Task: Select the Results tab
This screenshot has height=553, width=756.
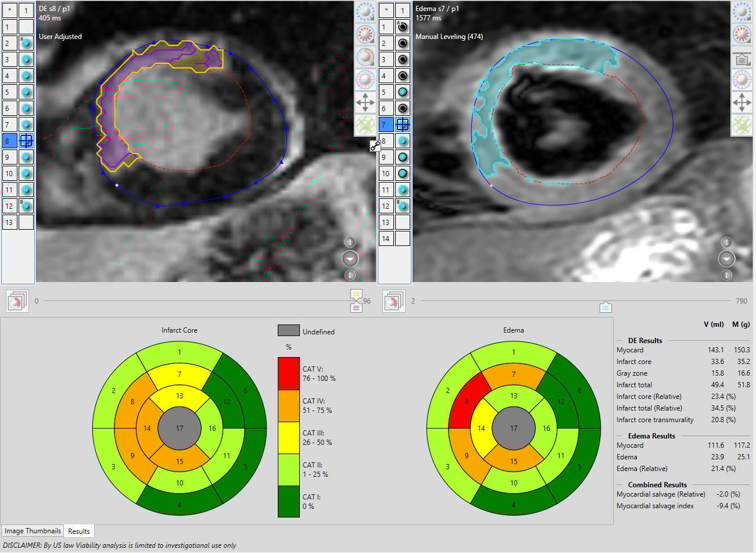Action: [79, 531]
